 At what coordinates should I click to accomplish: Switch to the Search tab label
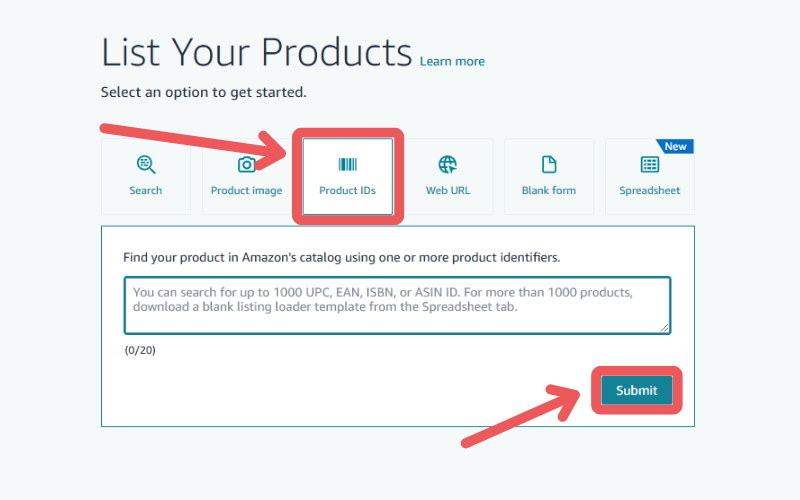point(145,190)
